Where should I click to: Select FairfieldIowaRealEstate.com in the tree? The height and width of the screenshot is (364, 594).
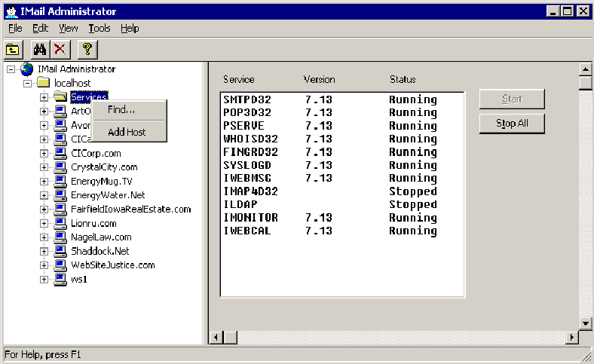pos(130,210)
